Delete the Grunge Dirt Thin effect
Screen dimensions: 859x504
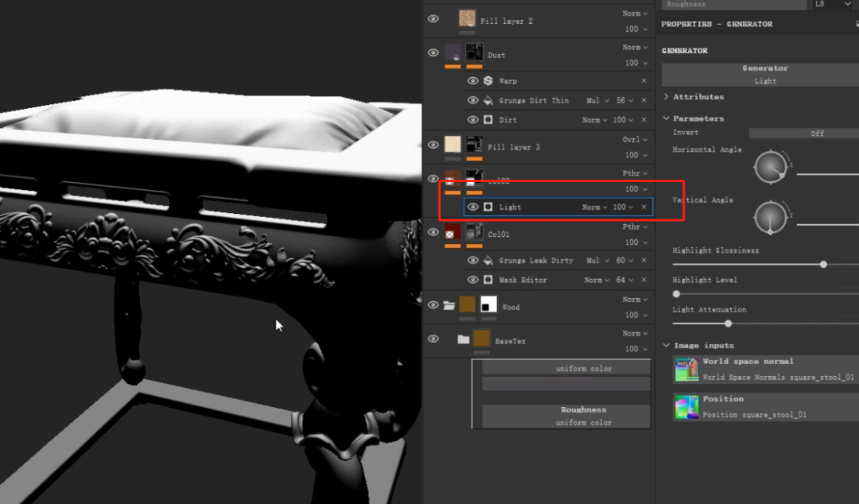[643, 100]
